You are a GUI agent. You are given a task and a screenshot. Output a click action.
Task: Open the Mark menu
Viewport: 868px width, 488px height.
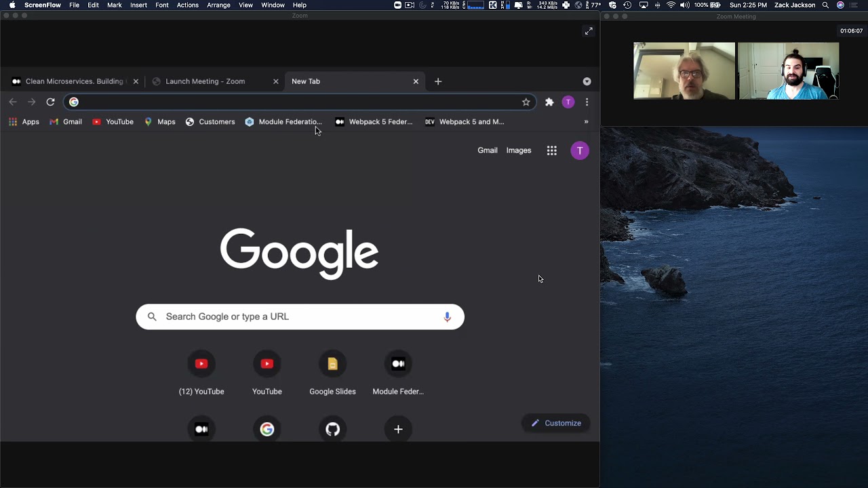[115, 5]
